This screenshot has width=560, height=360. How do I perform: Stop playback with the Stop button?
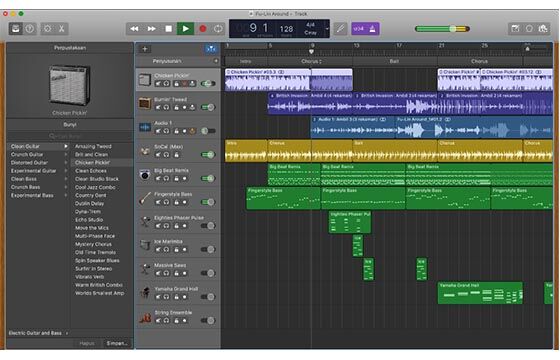(x=168, y=29)
